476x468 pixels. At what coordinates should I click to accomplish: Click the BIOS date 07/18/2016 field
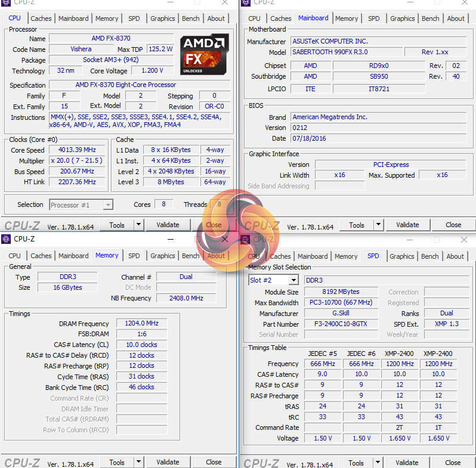point(378,138)
